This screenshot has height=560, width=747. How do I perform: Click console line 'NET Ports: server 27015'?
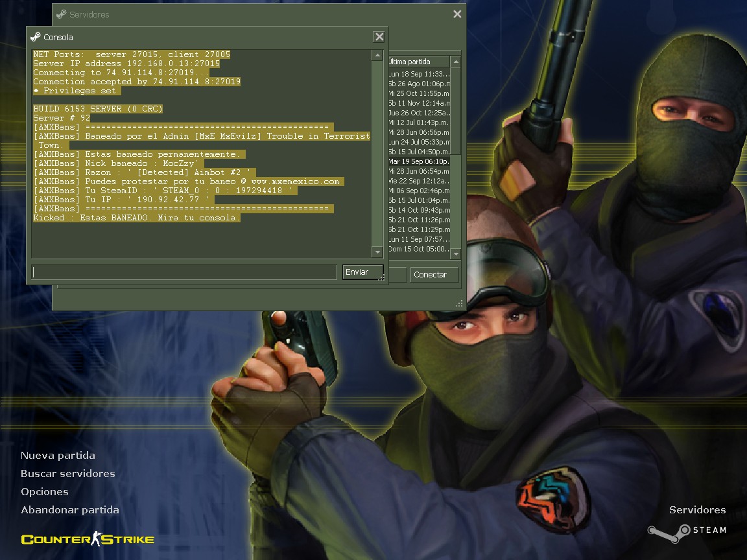click(x=132, y=54)
